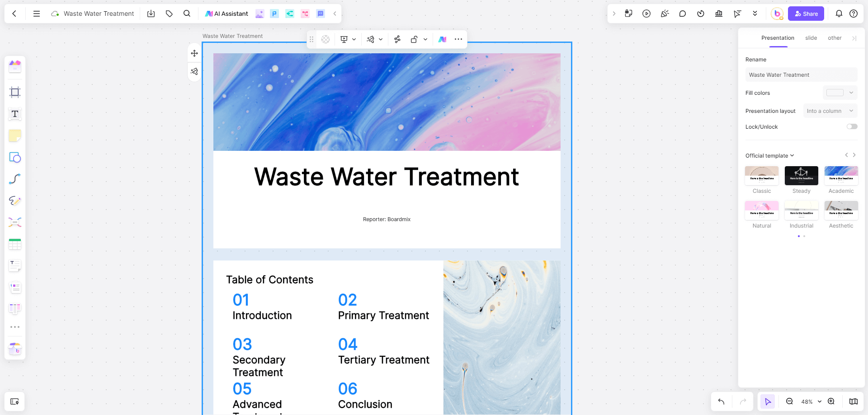Go to previous template page arrow
The height and width of the screenshot is (415, 868).
pos(846,155)
